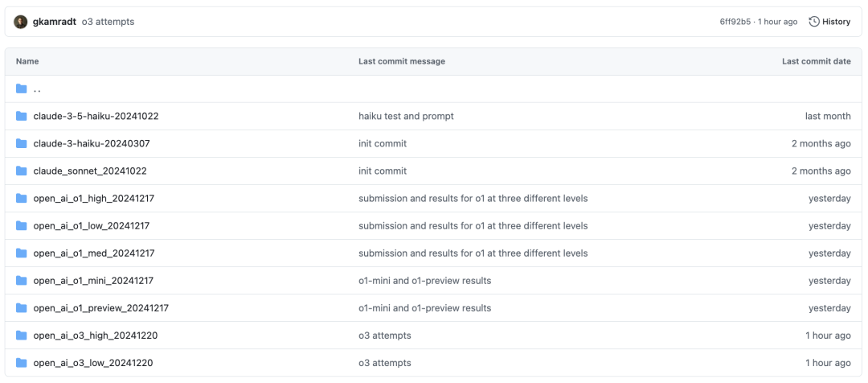Open the History link
Image resolution: width=868 pixels, height=383 pixels.
[829, 23]
